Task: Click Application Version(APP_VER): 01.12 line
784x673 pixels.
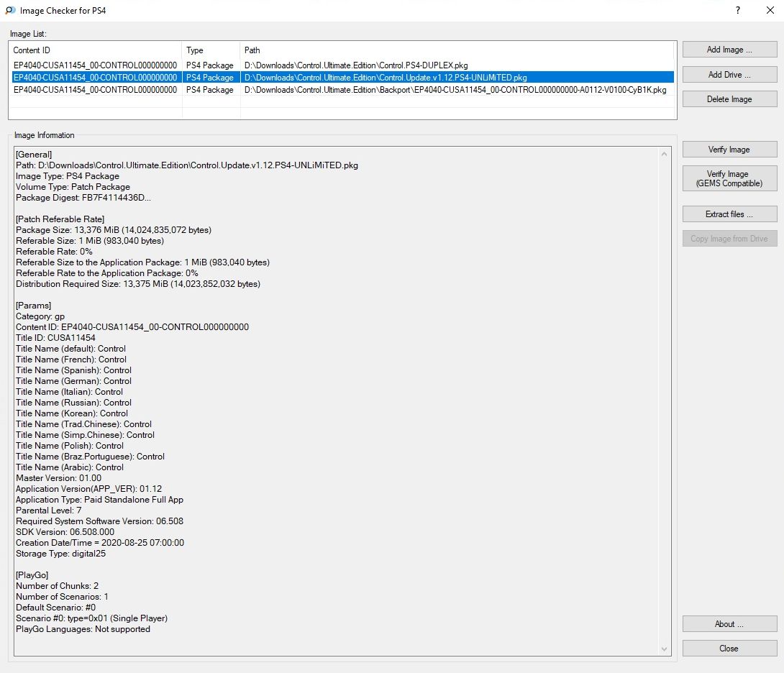Action: point(88,489)
